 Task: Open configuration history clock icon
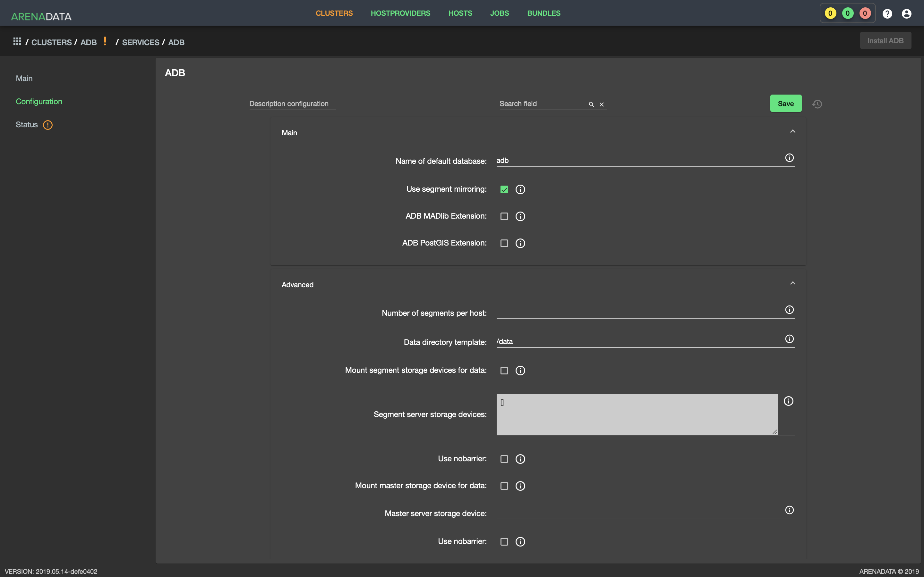(817, 104)
